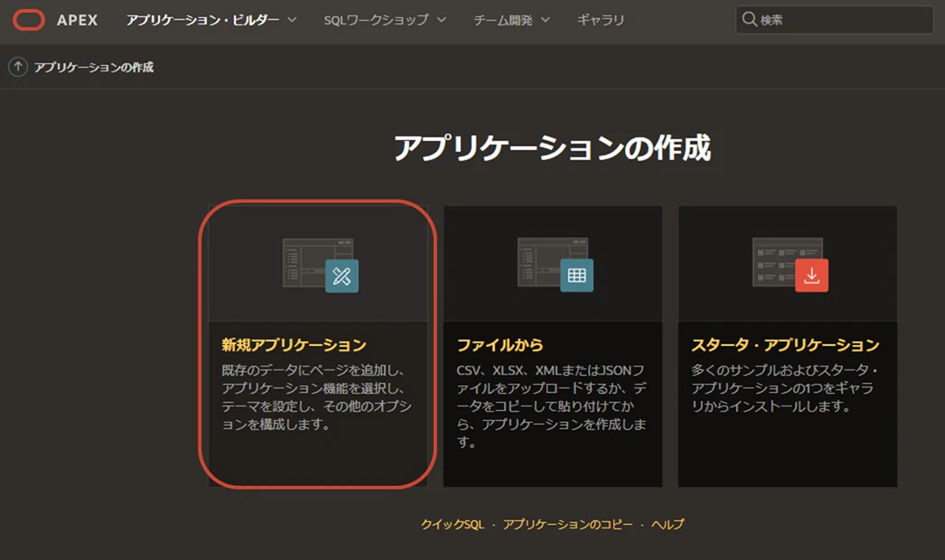The width and height of the screenshot is (945, 560).
Task: Click the up-arrow icon beside アプリケーションの作成
Action: 18,67
